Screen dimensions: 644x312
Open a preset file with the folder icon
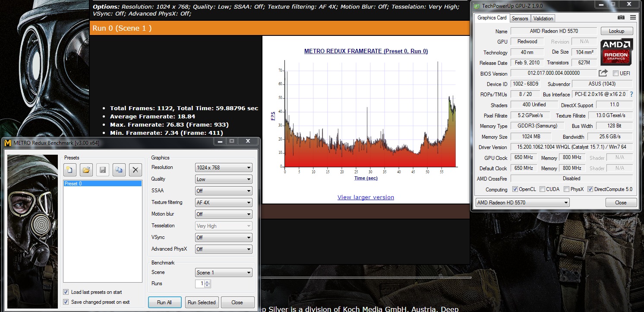click(x=86, y=170)
